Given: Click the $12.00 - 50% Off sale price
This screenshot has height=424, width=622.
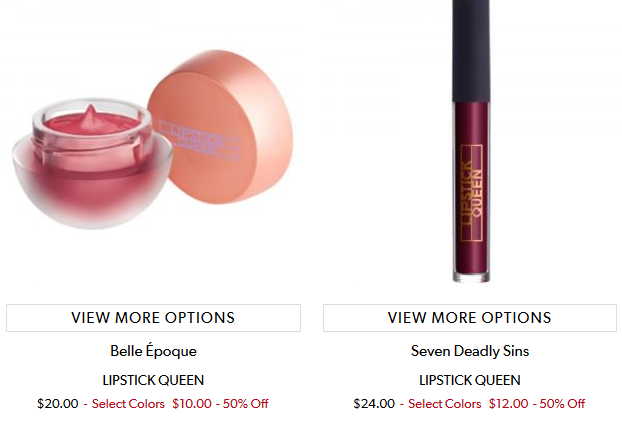Looking at the screenshot, I should [537, 404].
